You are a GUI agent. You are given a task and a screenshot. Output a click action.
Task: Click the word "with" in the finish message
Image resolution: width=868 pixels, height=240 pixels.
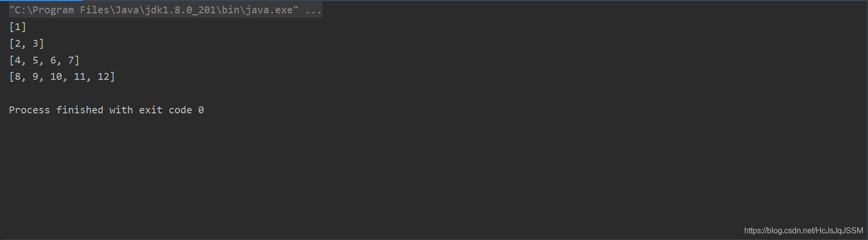point(121,110)
